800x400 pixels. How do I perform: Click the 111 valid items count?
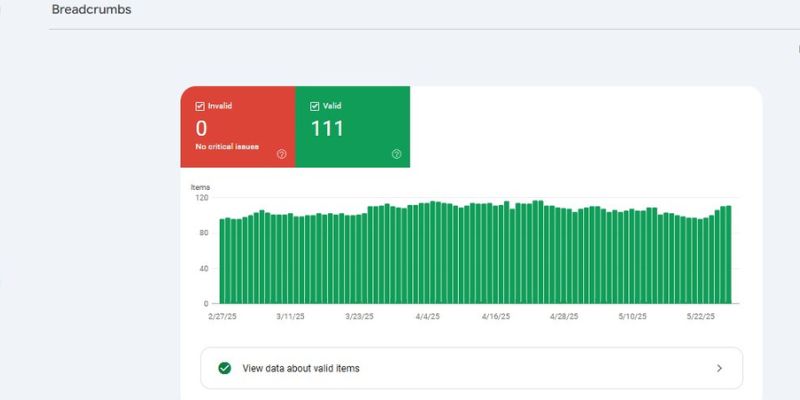(327, 129)
